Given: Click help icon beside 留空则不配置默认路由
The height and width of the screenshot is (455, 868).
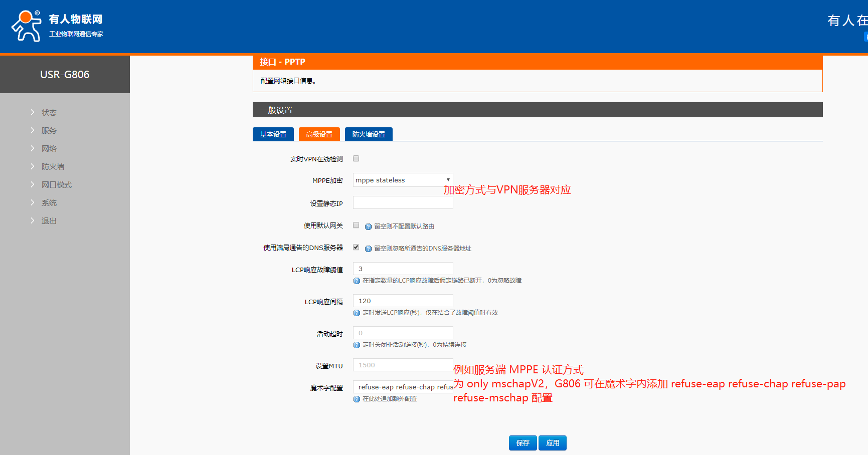Looking at the screenshot, I should [368, 227].
